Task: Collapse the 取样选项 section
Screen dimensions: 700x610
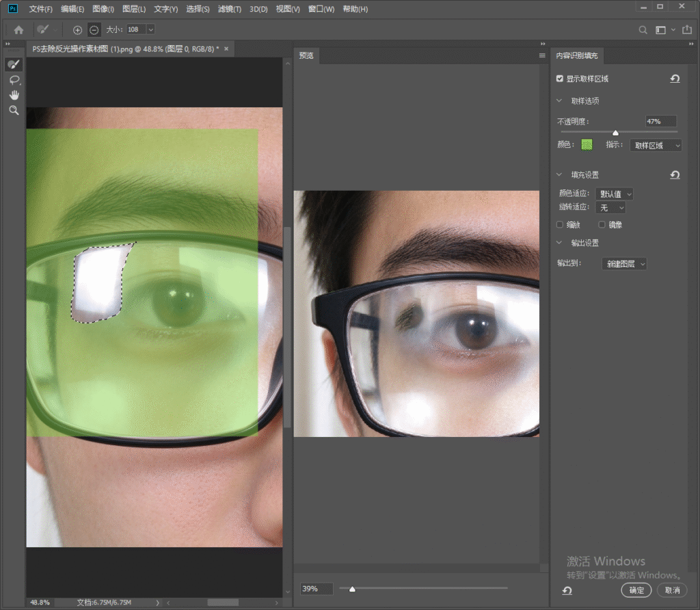Action: pyautogui.click(x=559, y=101)
